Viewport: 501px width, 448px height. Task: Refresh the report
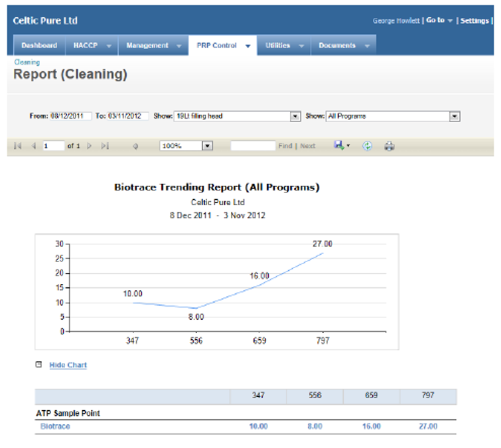coord(367,146)
